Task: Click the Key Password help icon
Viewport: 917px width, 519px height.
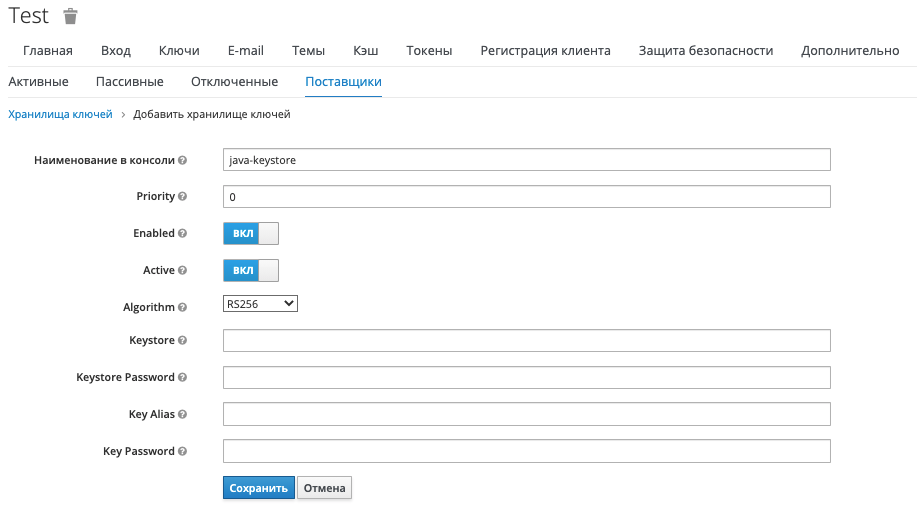Action: tap(183, 451)
